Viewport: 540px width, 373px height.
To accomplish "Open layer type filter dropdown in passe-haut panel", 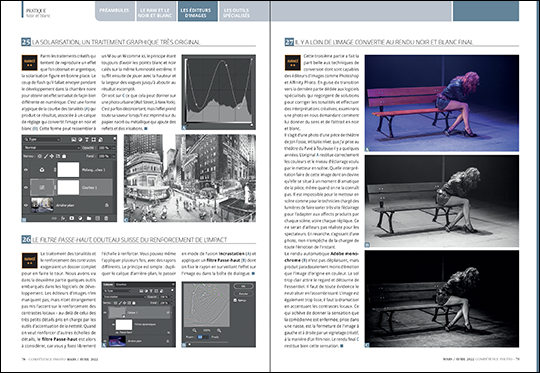I will pyautogui.click(x=117, y=291).
